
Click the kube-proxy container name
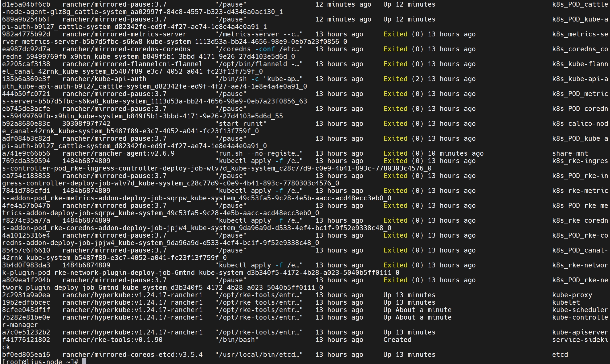click(x=572, y=295)
